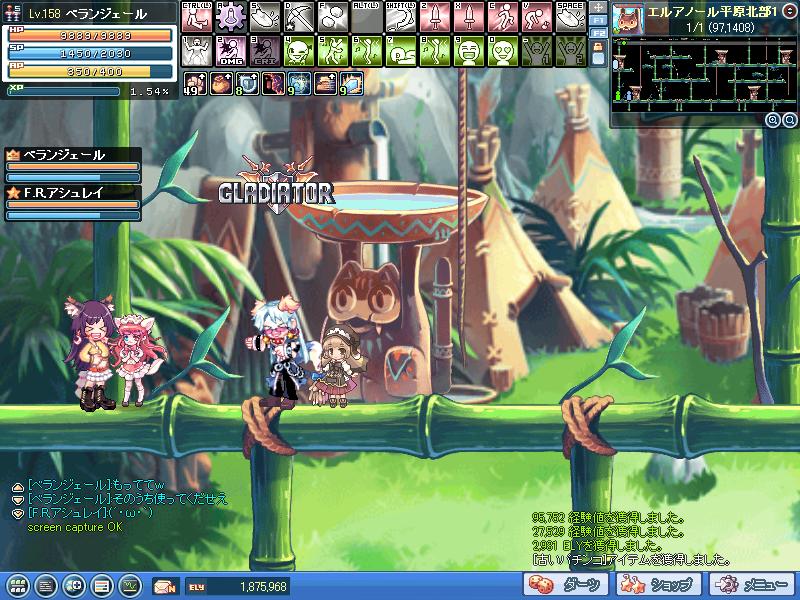Click inside the minimap display
Image resolution: width=800 pixels, height=600 pixels.
pyautogui.click(x=705, y=74)
